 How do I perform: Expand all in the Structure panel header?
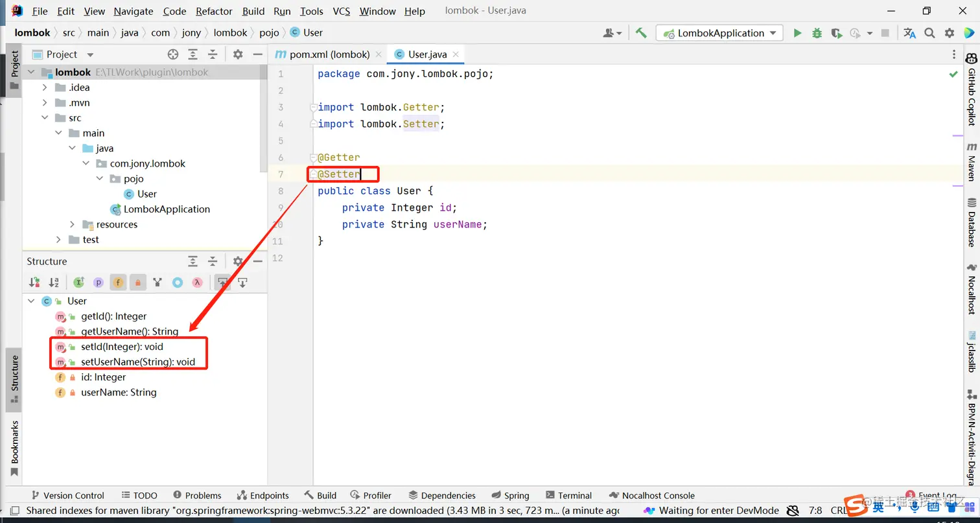[x=193, y=261]
